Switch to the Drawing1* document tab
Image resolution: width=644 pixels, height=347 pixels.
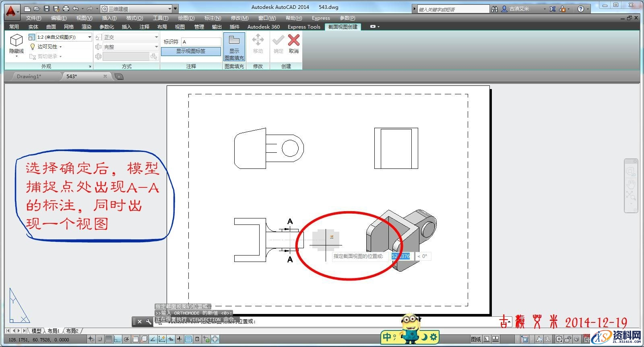[29, 76]
